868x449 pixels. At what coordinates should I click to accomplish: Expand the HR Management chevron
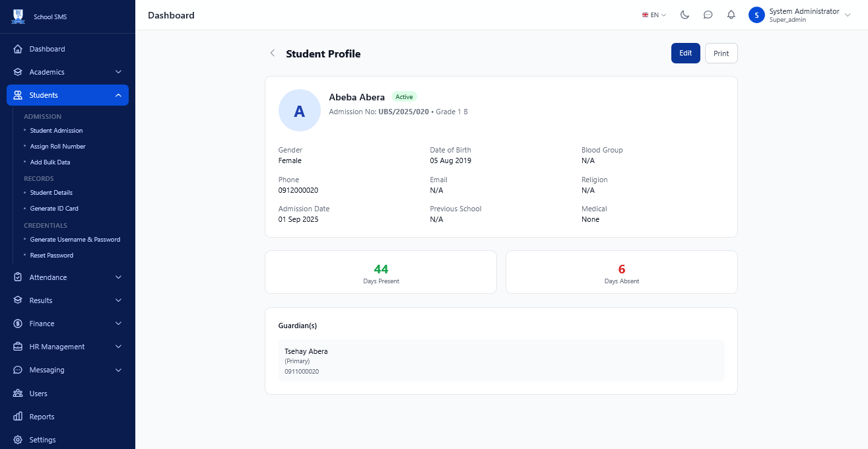coord(118,347)
